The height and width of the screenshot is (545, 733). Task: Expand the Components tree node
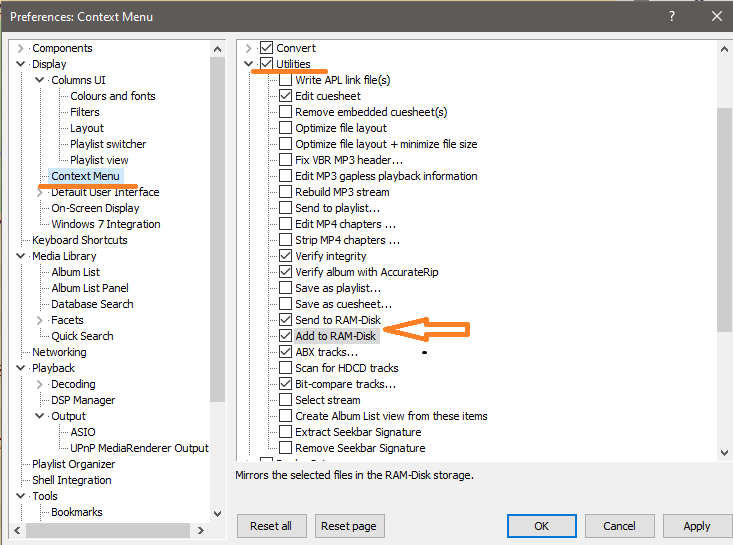pos(21,48)
